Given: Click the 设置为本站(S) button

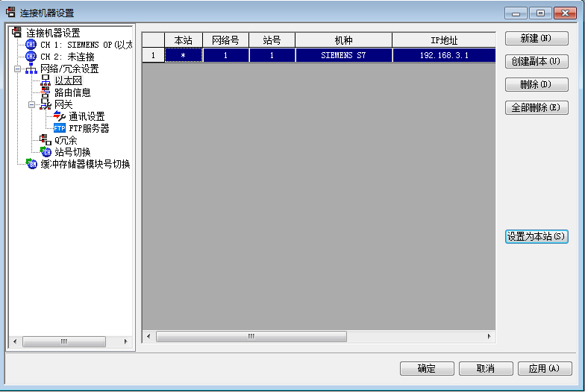Looking at the screenshot, I should [x=536, y=237].
